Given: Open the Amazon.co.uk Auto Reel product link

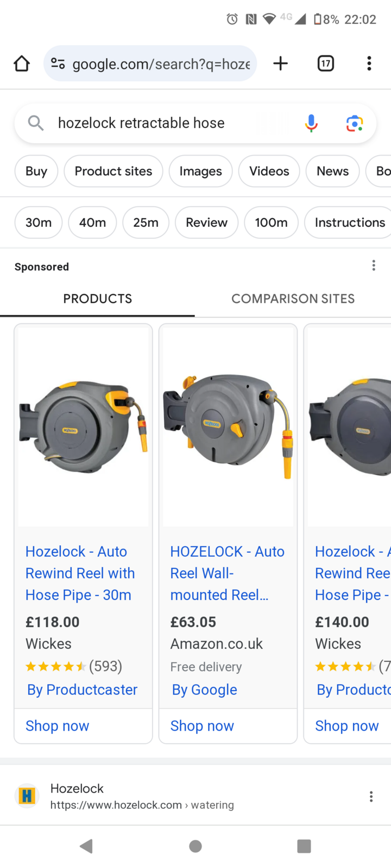Looking at the screenshot, I should pyautogui.click(x=227, y=573).
